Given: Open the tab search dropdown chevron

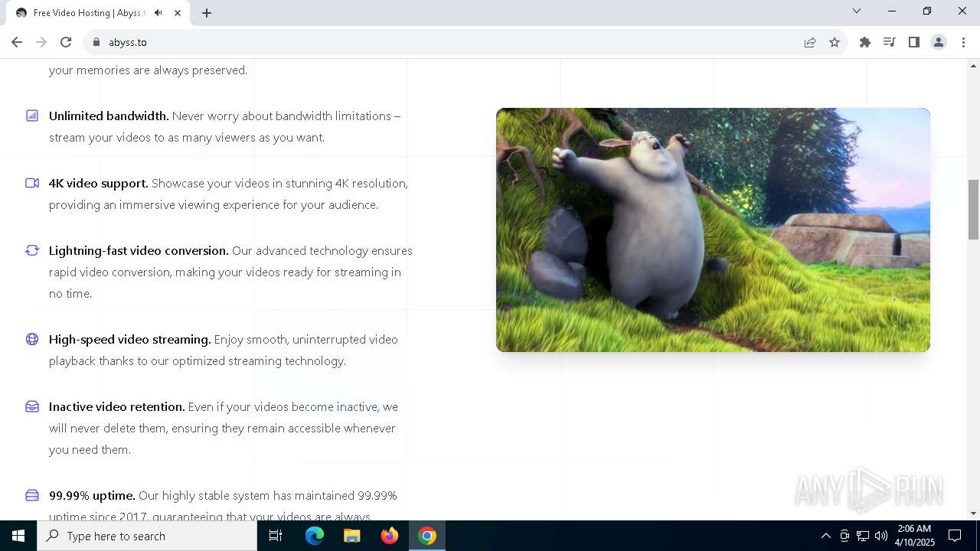Looking at the screenshot, I should 857,11.
